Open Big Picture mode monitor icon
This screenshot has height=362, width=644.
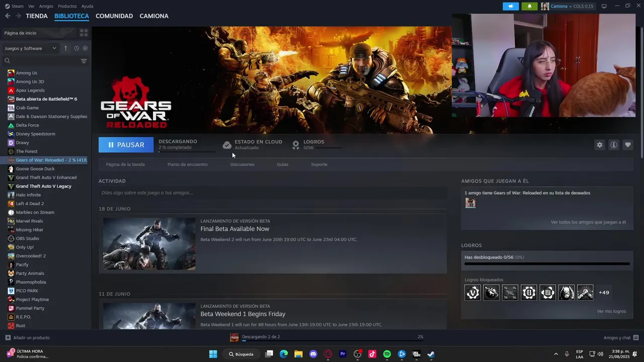click(604, 6)
